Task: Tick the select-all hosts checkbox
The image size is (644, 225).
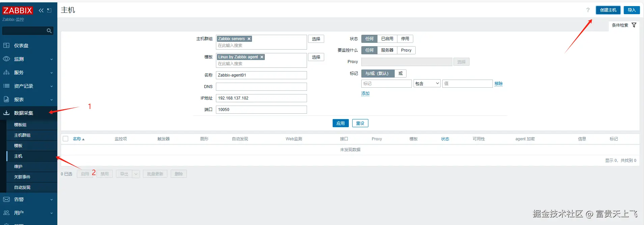Action: pyautogui.click(x=65, y=139)
